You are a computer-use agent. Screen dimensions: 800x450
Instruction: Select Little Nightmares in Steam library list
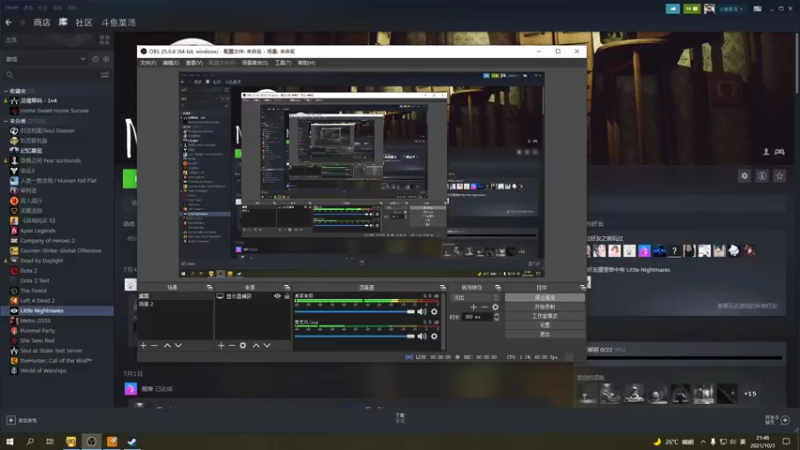pos(57,310)
